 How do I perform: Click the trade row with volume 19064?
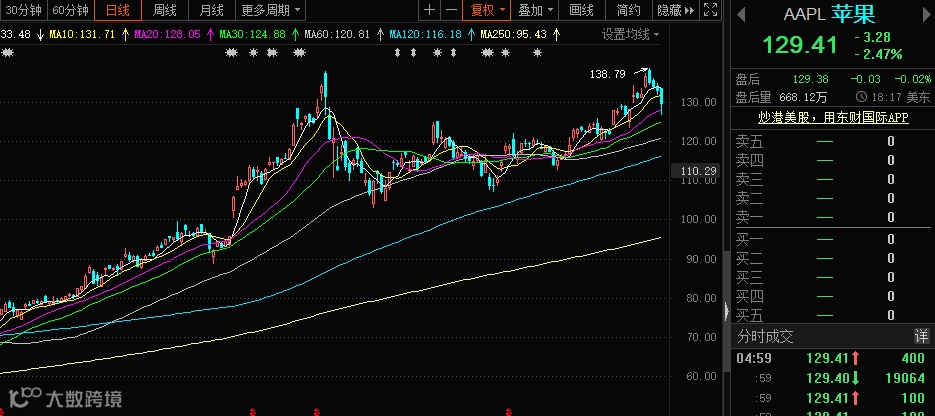coord(832,378)
